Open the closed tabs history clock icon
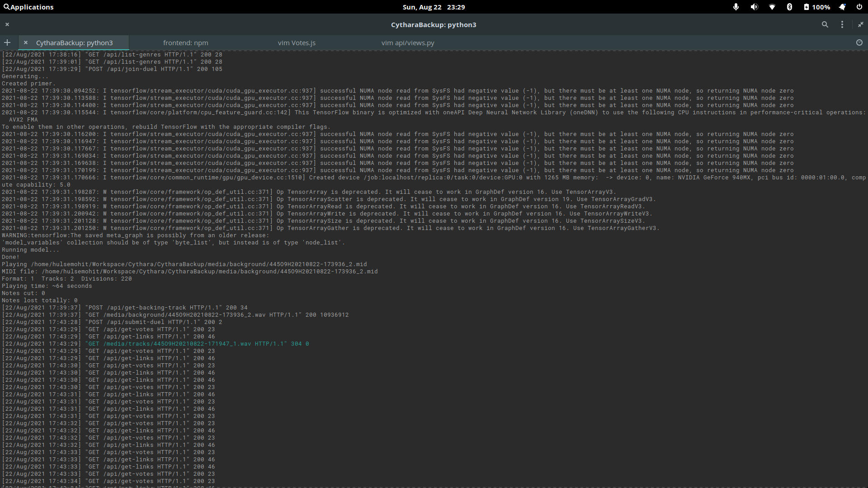868x488 pixels. tap(859, 42)
